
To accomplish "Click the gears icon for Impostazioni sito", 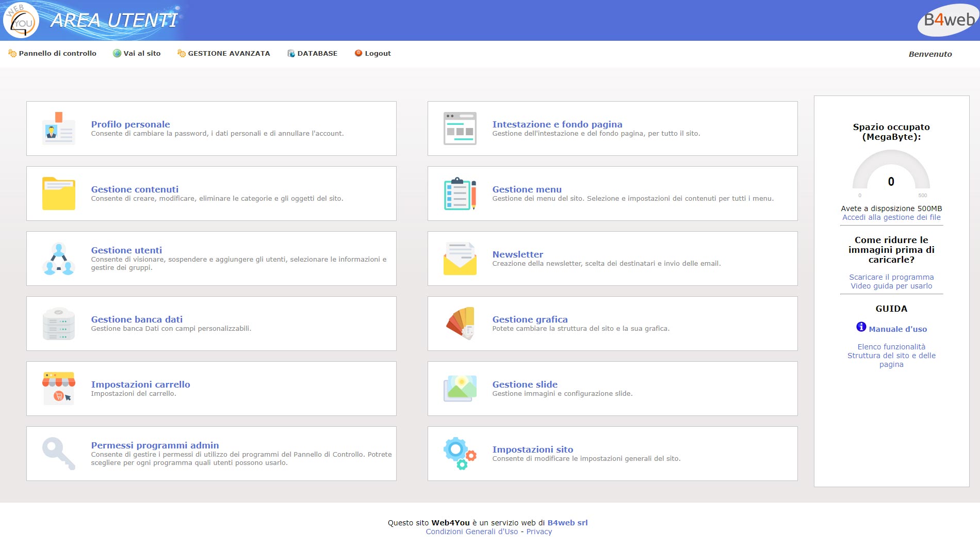I will point(460,454).
